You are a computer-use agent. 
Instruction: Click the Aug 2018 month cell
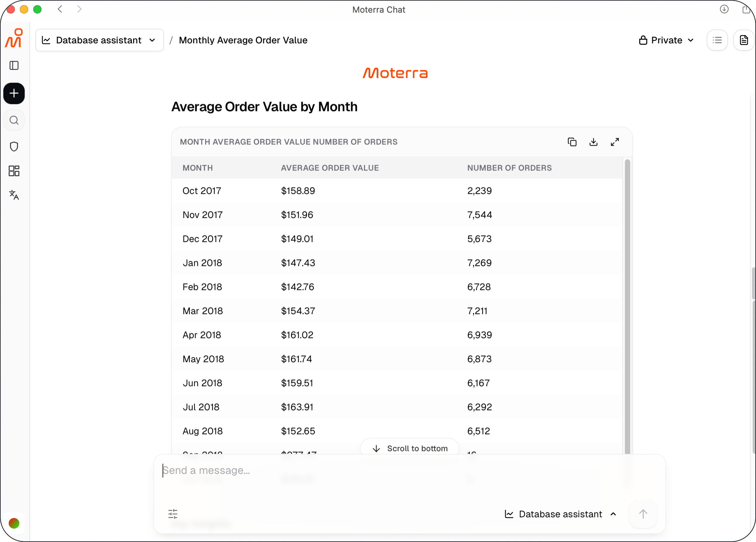203,431
